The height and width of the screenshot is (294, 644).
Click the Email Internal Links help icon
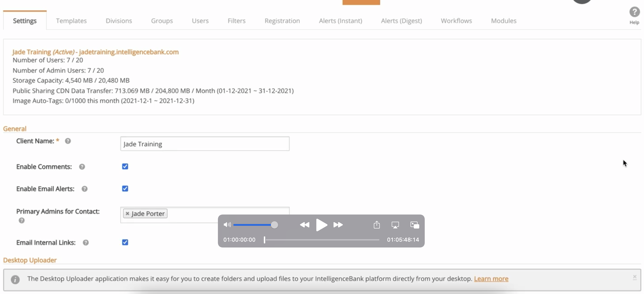(x=86, y=243)
